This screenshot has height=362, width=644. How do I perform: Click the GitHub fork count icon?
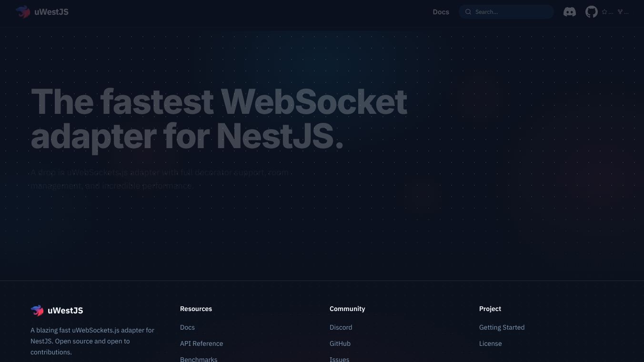620,12
